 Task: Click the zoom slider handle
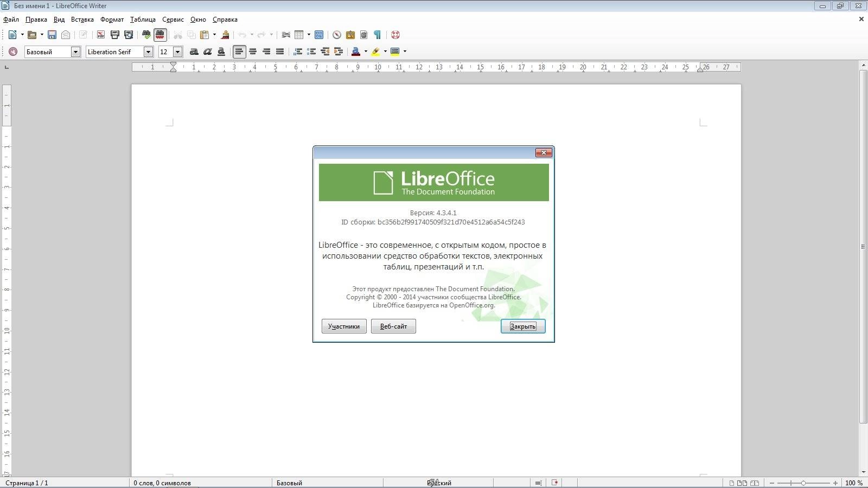click(803, 483)
